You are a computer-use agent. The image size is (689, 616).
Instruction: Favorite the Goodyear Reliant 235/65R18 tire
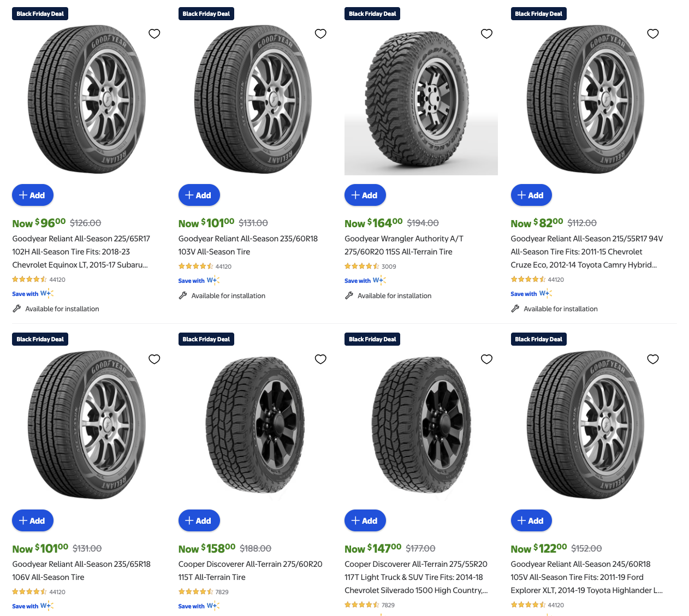click(155, 359)
